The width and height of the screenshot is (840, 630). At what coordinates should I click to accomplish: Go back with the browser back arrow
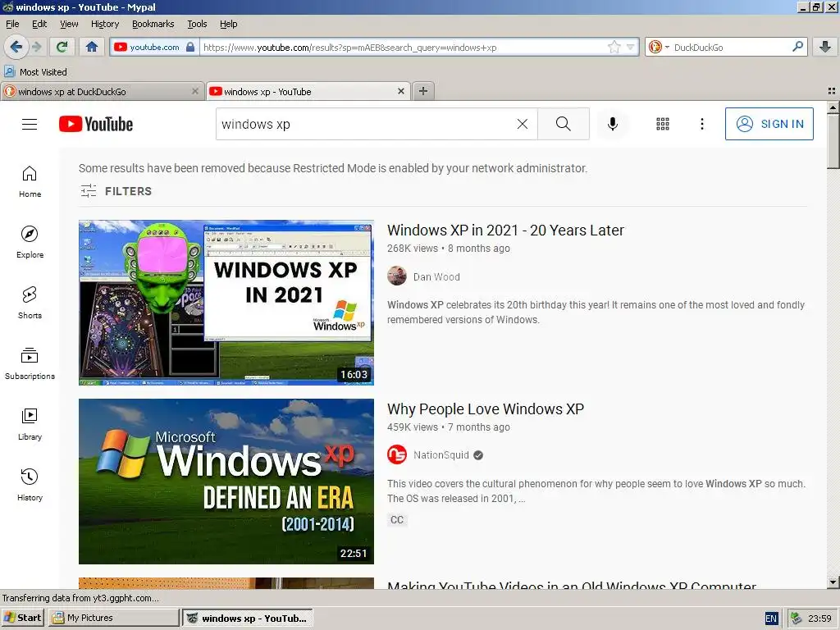(16, 47)
